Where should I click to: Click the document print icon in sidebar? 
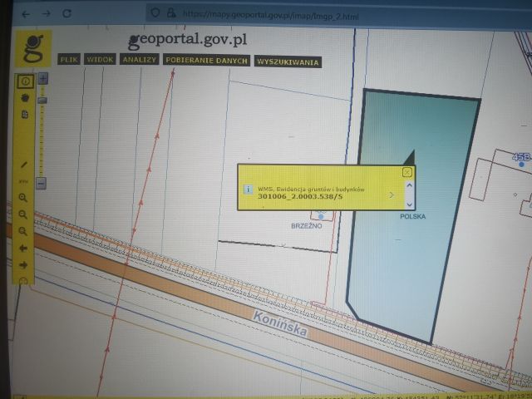coord(25,115)
